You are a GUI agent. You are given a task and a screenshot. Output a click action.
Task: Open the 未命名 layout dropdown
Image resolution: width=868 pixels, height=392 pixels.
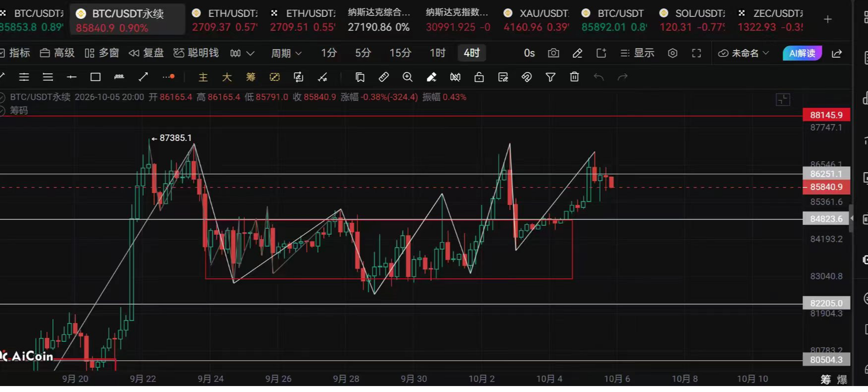(743, 53)
